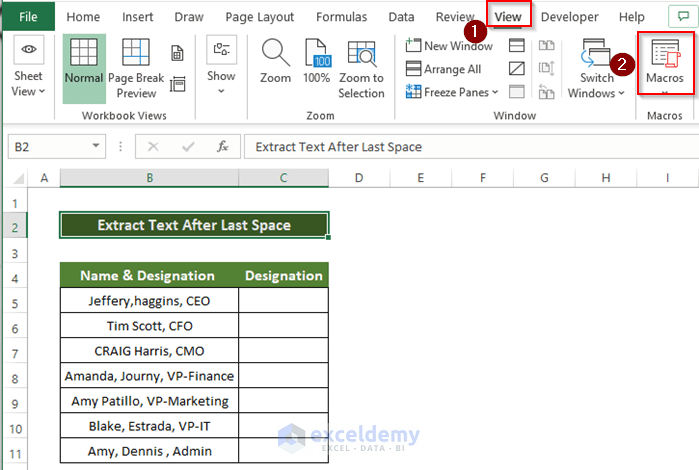The image size is (699, 470).
Task: Select cell 'Tim Scott, CFO'
Action: pos(149,326)
